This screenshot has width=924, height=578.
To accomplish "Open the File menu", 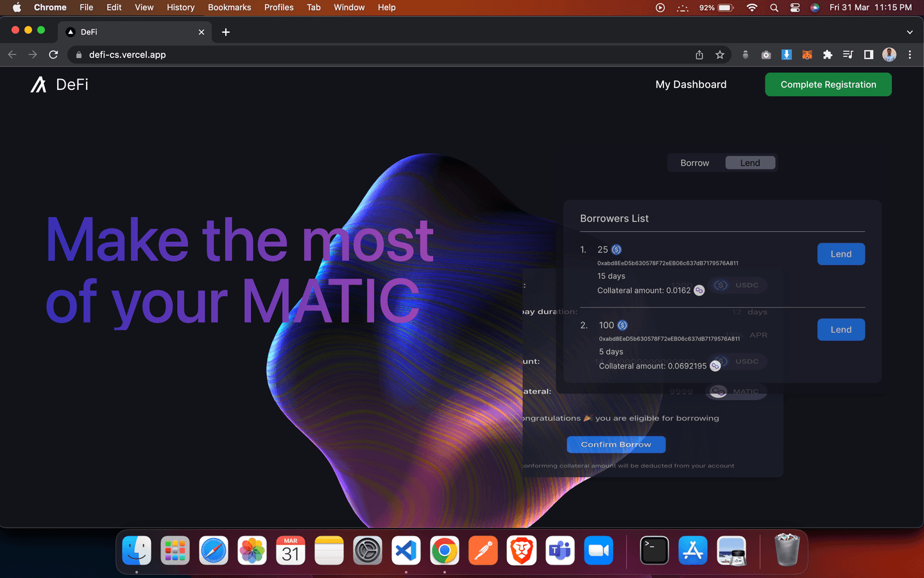I will (x=87, y=8).
